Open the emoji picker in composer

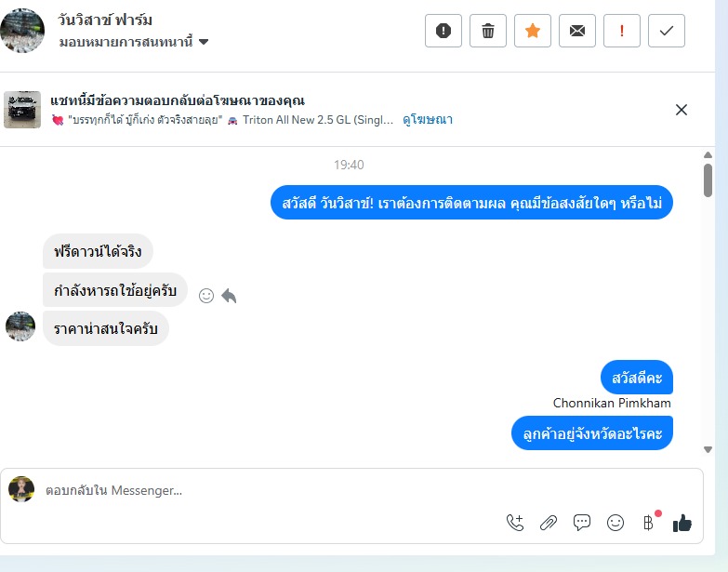click(615, 523)
